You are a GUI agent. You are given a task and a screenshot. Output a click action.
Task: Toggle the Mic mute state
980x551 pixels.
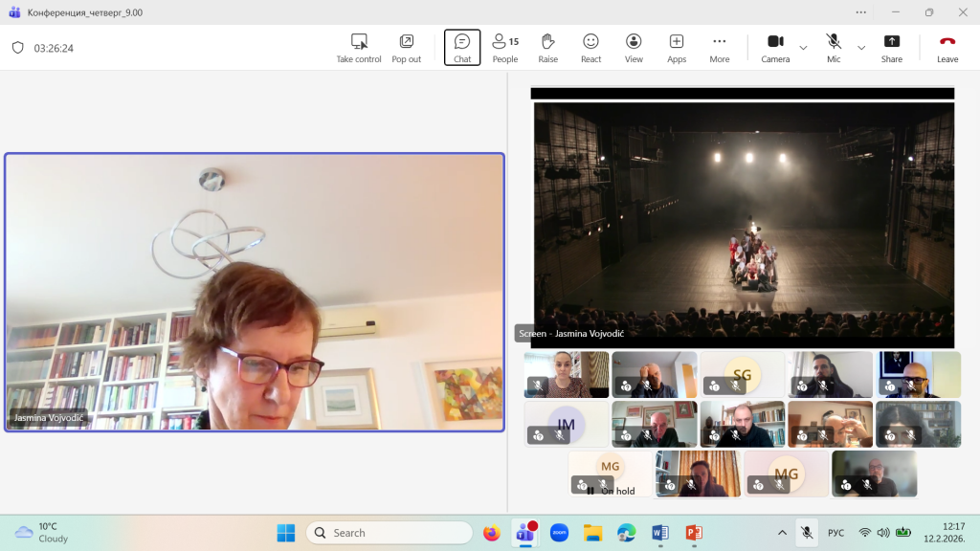click(x=834, y=47)
